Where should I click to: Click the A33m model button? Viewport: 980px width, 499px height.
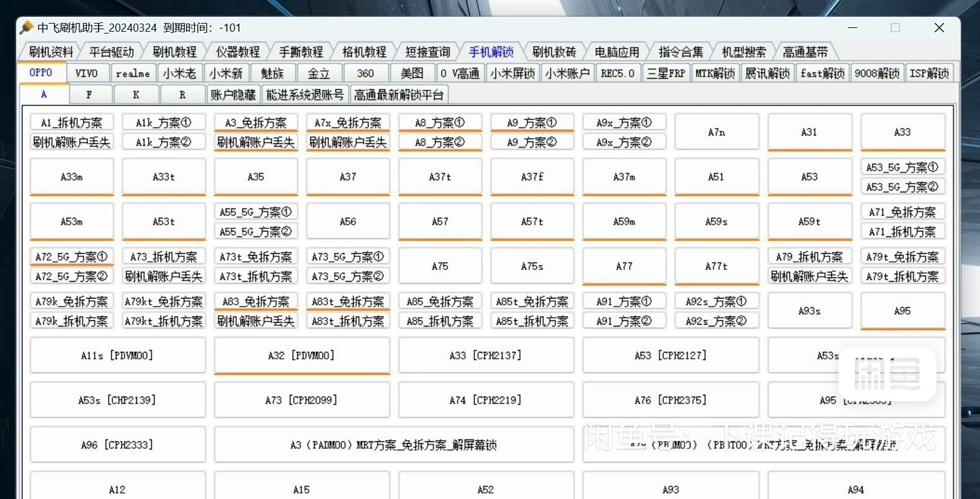(71, 177)
